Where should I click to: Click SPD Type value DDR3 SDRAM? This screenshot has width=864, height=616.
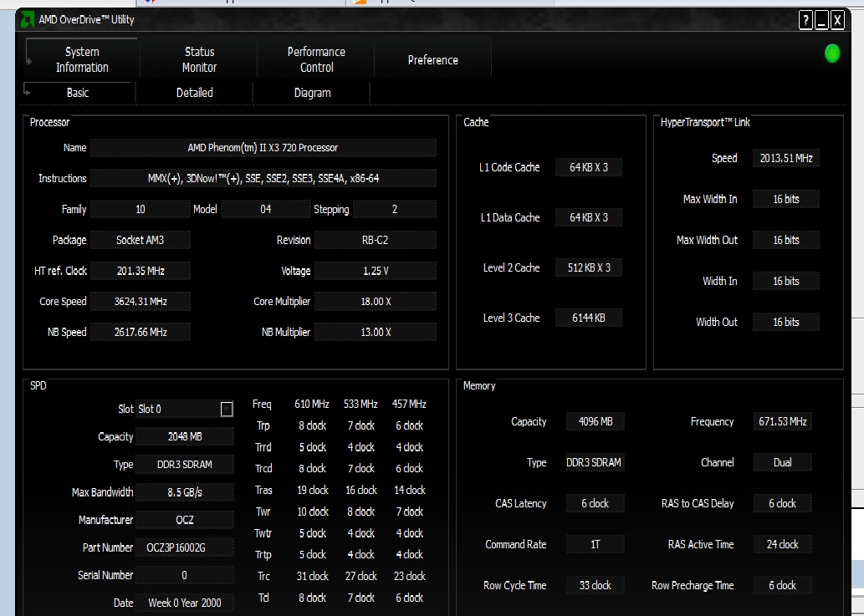click(185, 464)
